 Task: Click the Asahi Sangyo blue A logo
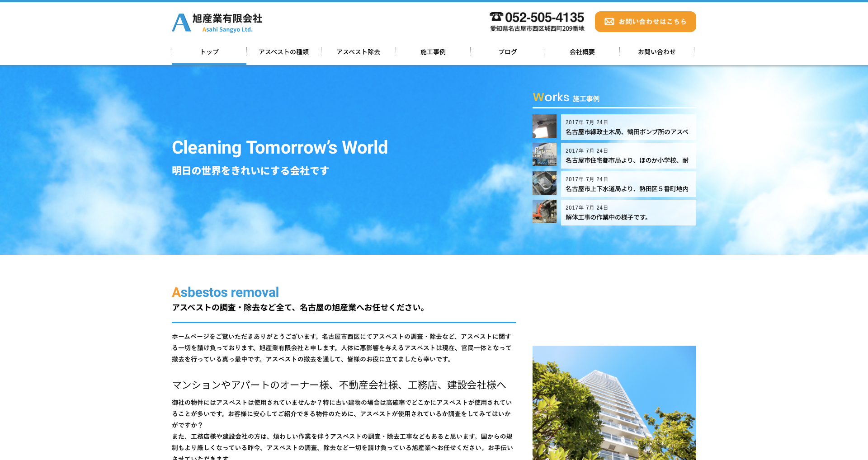pyautogui.click(x=181, y=23)
